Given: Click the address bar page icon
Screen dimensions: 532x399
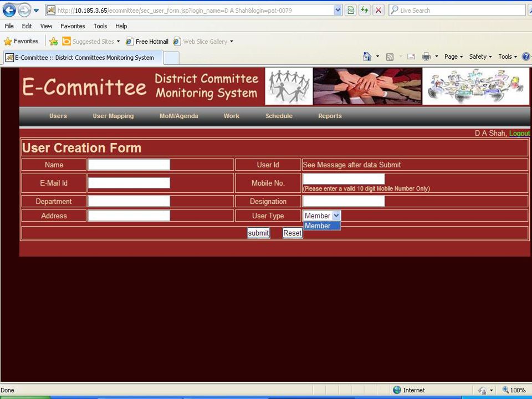Looking at the screenshot, I should coord(51,11).
